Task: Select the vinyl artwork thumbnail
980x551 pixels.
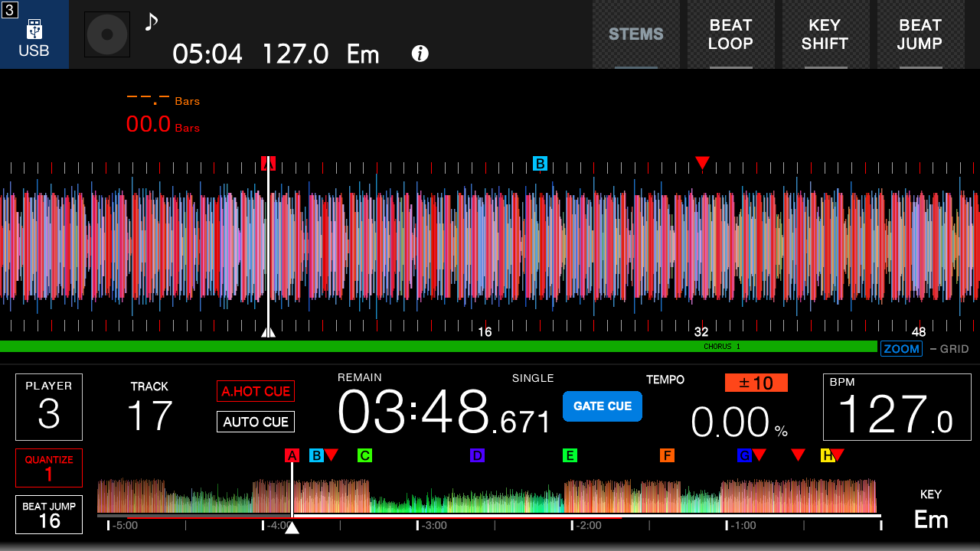Action: (107, 34)
